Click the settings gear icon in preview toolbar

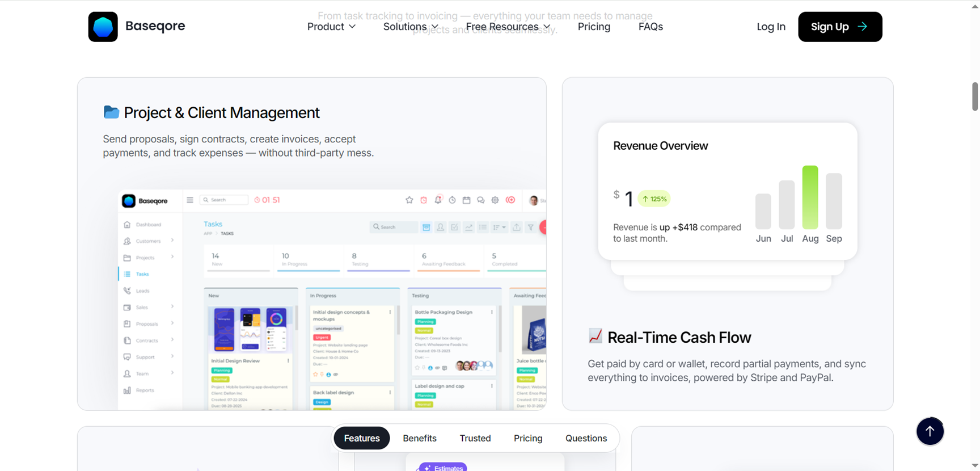495,200
